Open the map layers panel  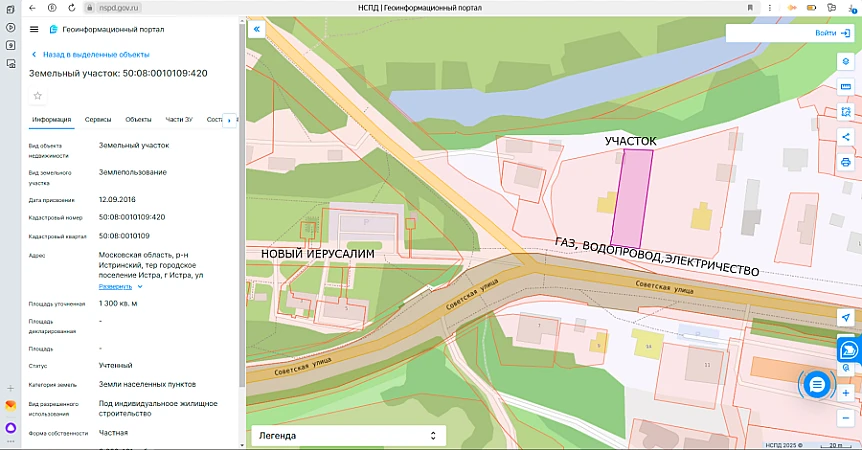click(x=845, y=62)
